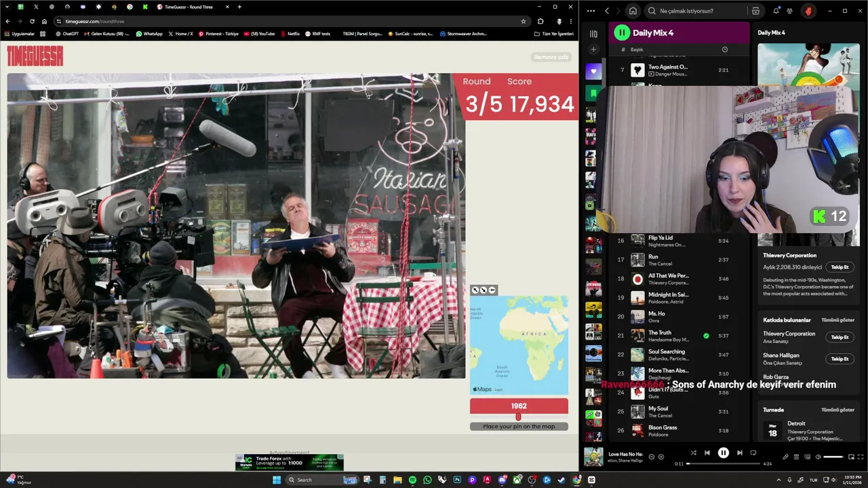
Task: Click the TimeGuessr logo
Action: pos(35,56)
